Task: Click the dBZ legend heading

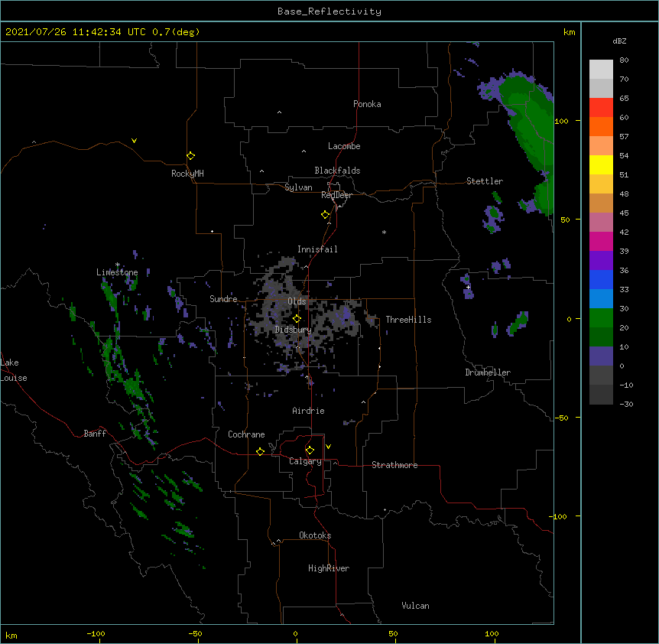Action: pos(619,41)
